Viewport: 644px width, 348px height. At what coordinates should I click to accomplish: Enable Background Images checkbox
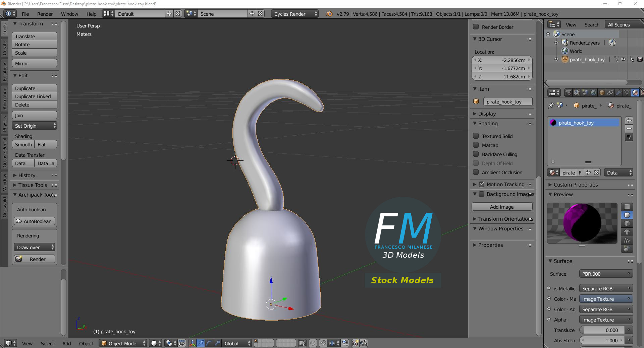(x=482, y=194)
